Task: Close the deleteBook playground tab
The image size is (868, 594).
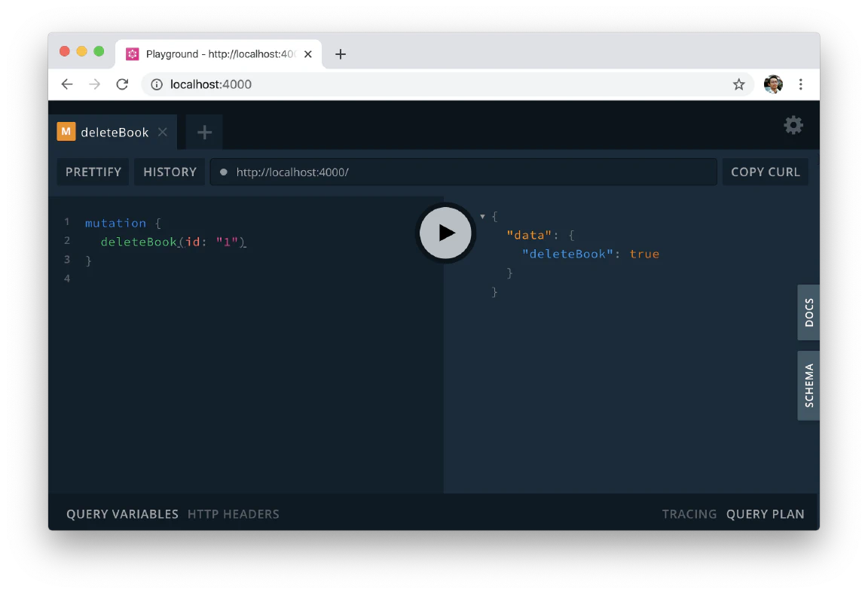Action: click(162, 133)
